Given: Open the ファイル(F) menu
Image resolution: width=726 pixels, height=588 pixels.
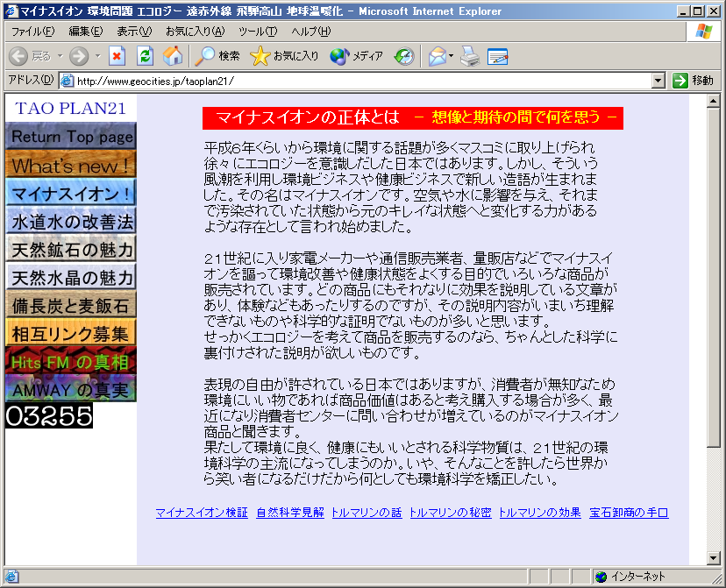Looking at the screenshot, I should click(32, 32).
